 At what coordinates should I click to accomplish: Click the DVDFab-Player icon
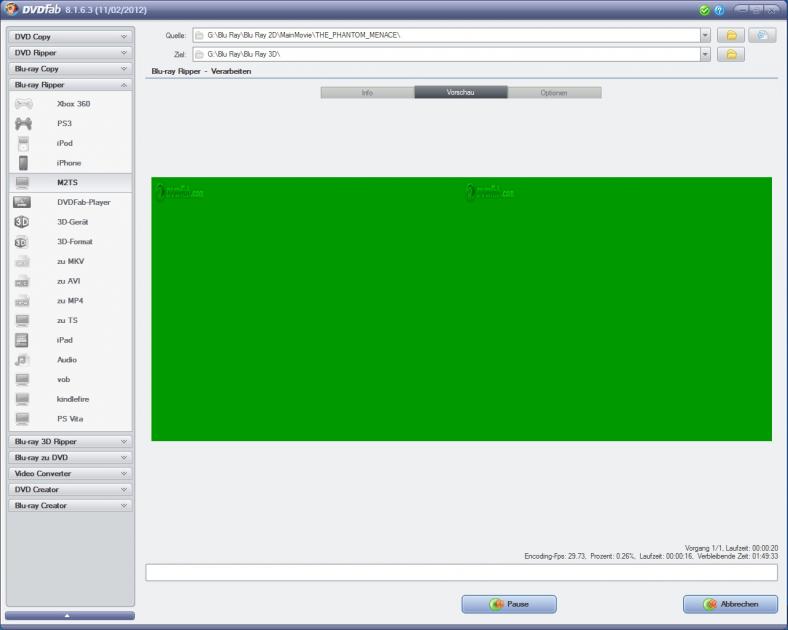click(x=22, y=202)
